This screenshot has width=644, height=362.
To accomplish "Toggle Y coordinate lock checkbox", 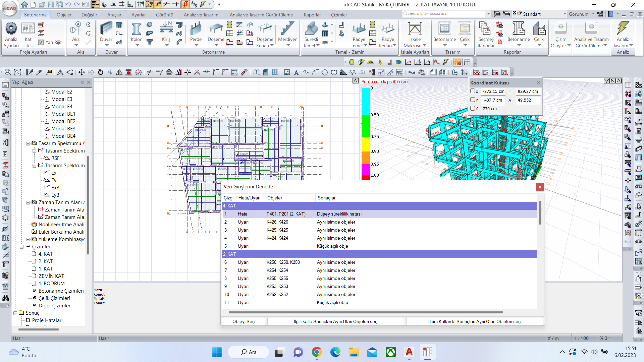I will click(x=472, y=100).
